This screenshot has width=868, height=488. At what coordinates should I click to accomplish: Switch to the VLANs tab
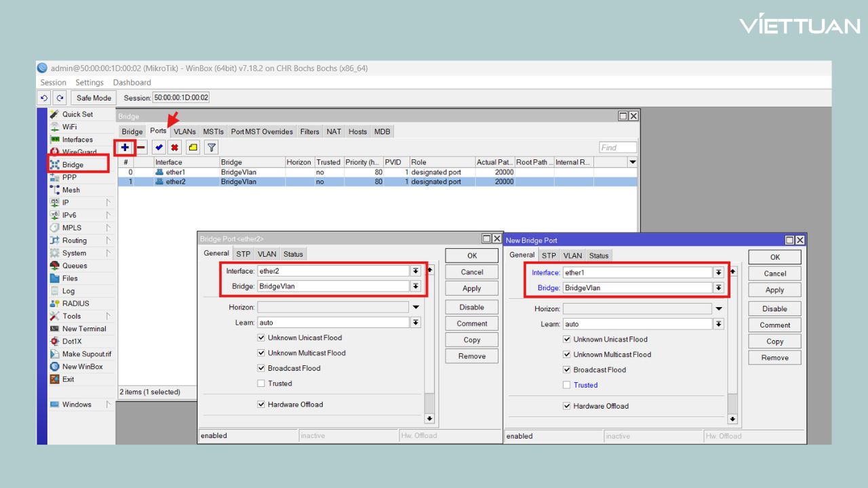(184, 131)
